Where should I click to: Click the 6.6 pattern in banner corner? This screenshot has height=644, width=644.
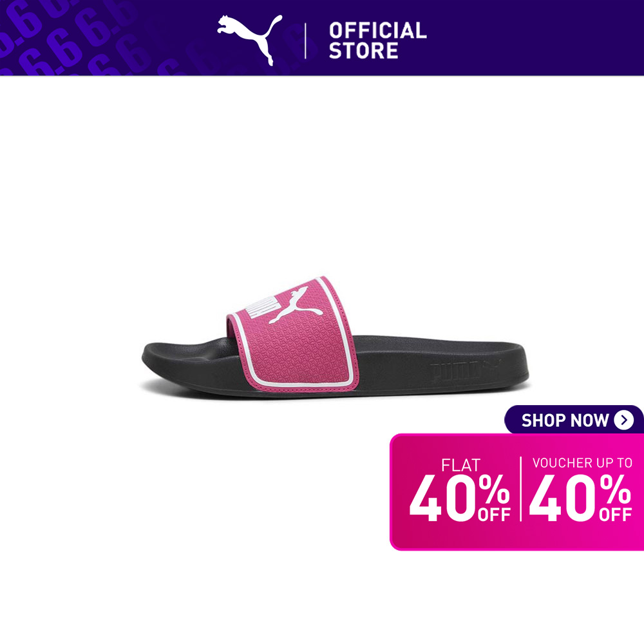[x=70, y=37]
